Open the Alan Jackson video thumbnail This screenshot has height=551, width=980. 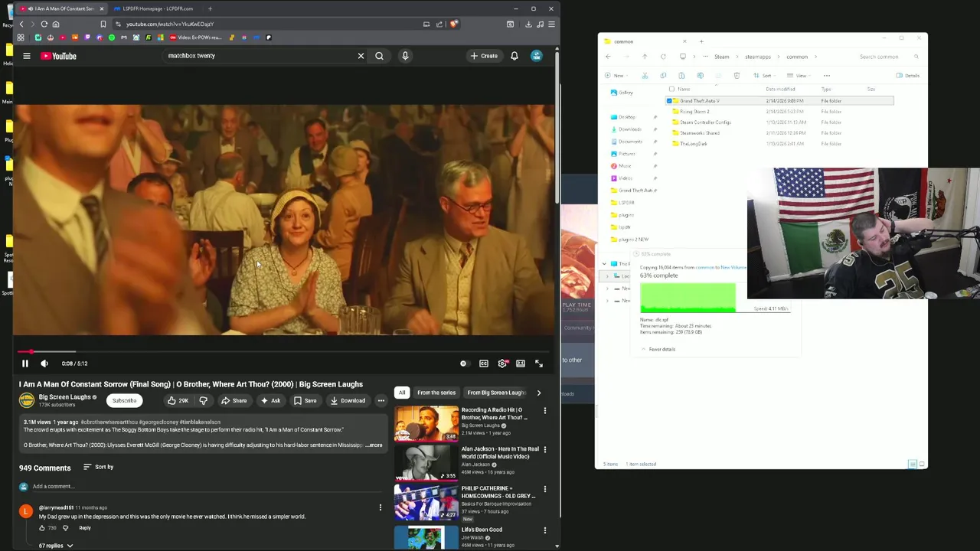[x=426, y=462]
